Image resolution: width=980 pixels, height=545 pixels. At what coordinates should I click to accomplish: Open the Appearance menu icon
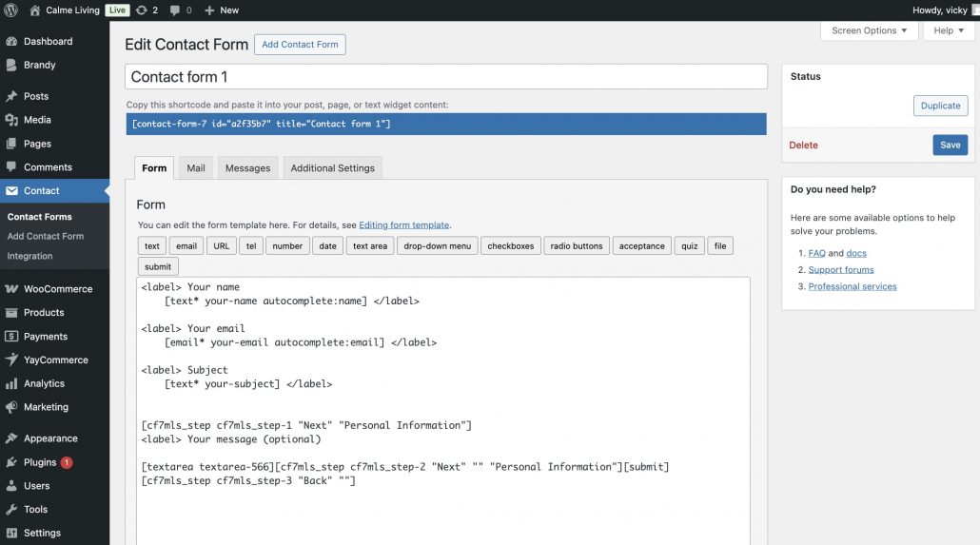11,438
